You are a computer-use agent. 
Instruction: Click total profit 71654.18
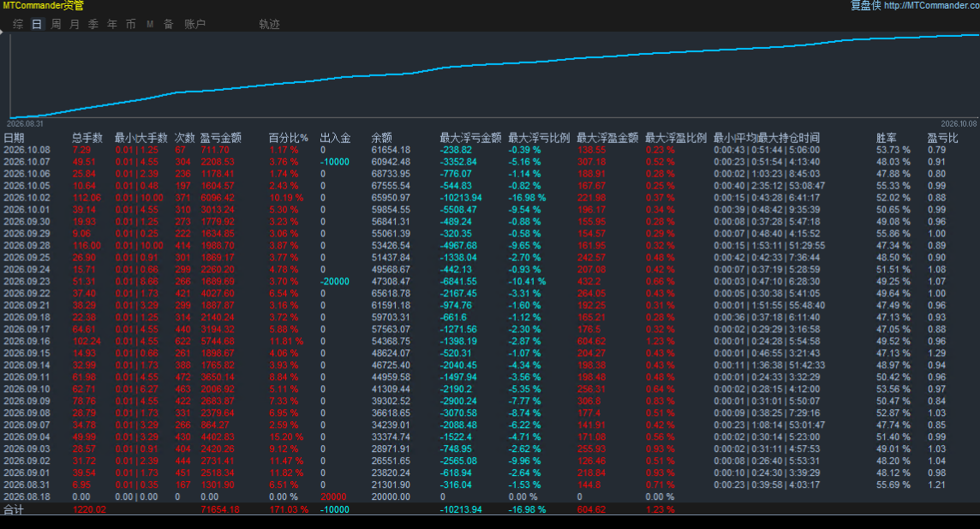(x=220, y=509)
